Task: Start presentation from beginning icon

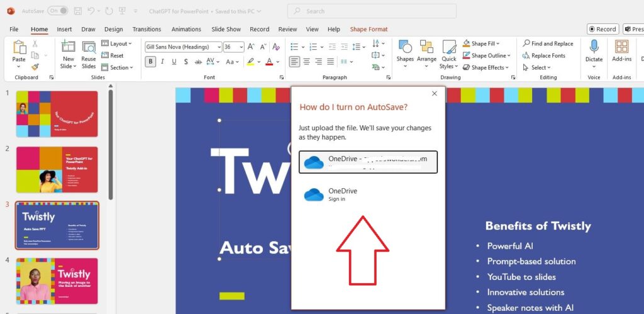Action: coord(121,11)
